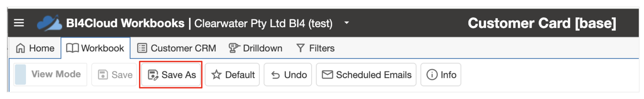Image resolution: width=644 pixels, height=99 pixels.
Task: Click the Drilldown drill icon
Action: [234, 48]
